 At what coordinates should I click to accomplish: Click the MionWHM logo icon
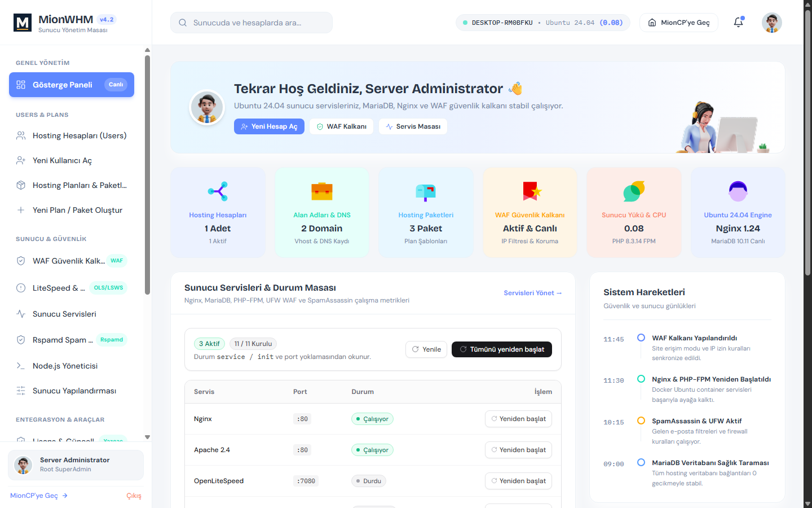[x=23, y=23]
